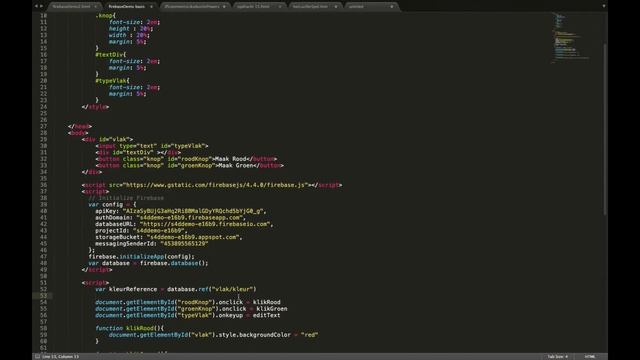Click the groenKnop onclick line

(x=191, y=309)
